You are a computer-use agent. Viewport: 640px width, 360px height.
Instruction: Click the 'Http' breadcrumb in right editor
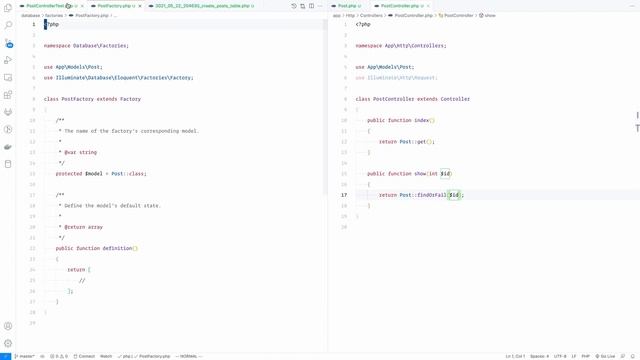point(351,16)
